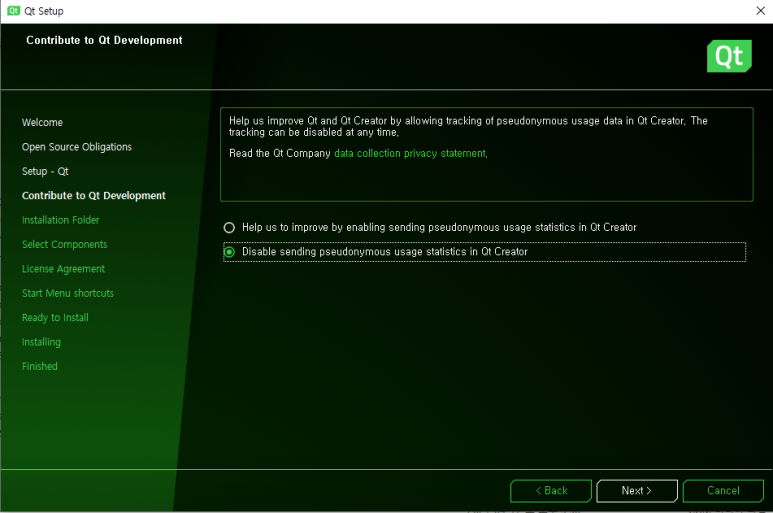Click the Setup - Qt step
773x513 pixels.
(x=45, y=171)
